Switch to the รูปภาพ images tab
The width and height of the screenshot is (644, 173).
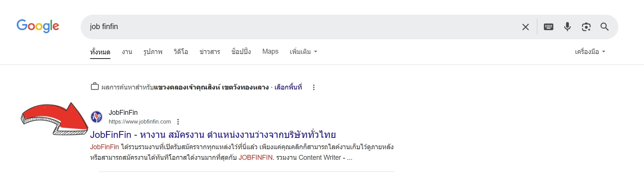(153, 52)
